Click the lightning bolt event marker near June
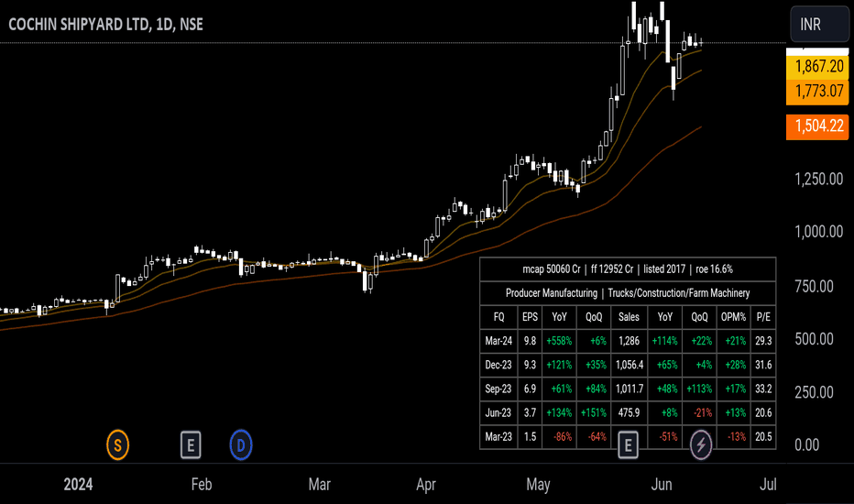Image resolution: width=854 pixels, height=504 pixels. (x=701, y=445)
